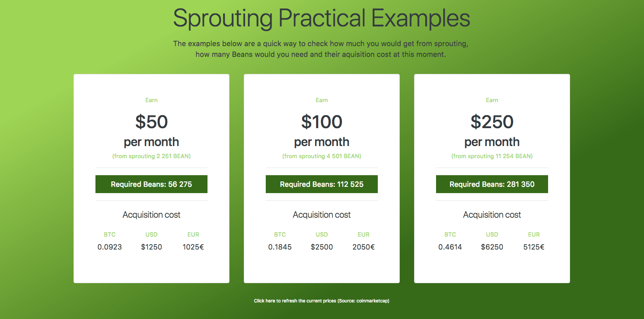Click the refresh current prices link
The height and width of the screenshot is (319, 644).
(x=321, y=301)
